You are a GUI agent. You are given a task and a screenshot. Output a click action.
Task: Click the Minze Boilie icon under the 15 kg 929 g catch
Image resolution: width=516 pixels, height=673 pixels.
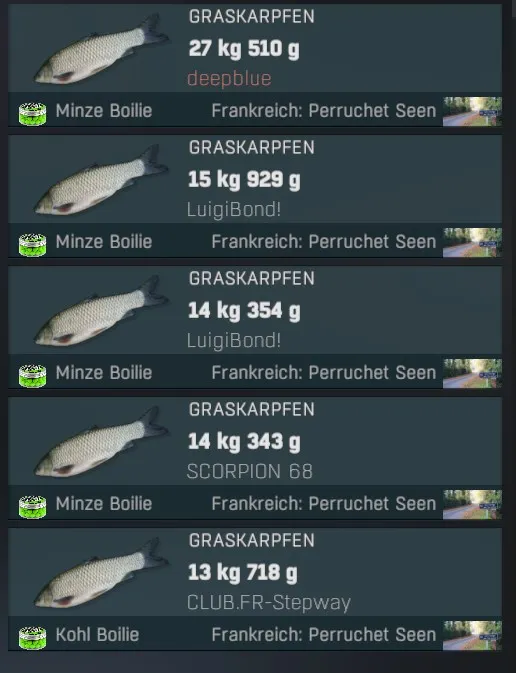click(x=33, y=245)
